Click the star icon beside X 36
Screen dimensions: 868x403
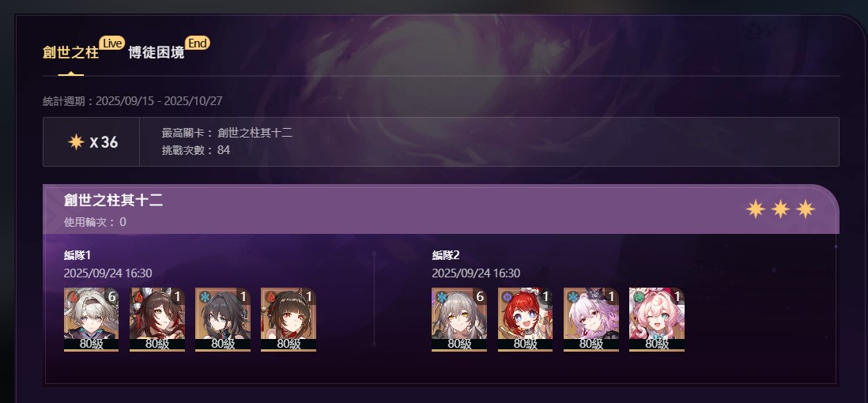click(x=76, y=142)
